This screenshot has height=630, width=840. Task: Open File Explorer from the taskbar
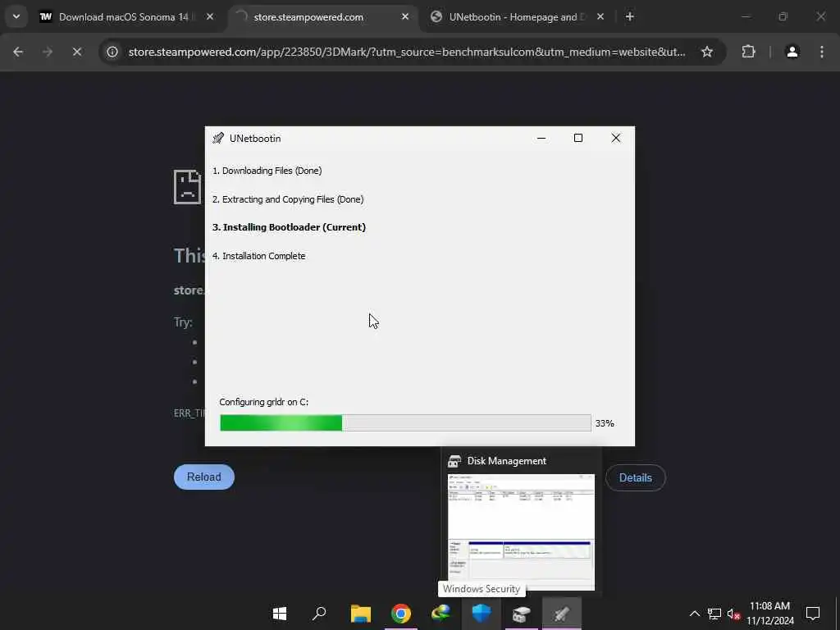tap(361, 614)
